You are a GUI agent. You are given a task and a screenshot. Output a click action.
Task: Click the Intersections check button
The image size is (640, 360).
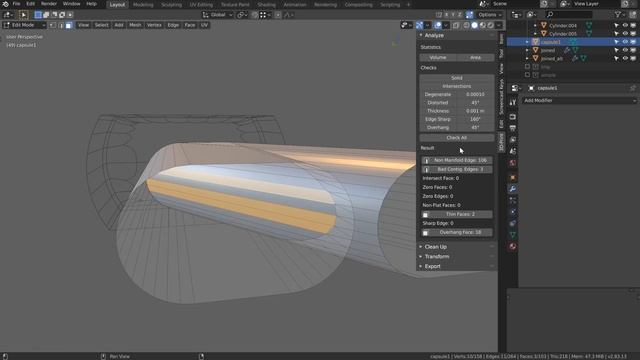457,86
